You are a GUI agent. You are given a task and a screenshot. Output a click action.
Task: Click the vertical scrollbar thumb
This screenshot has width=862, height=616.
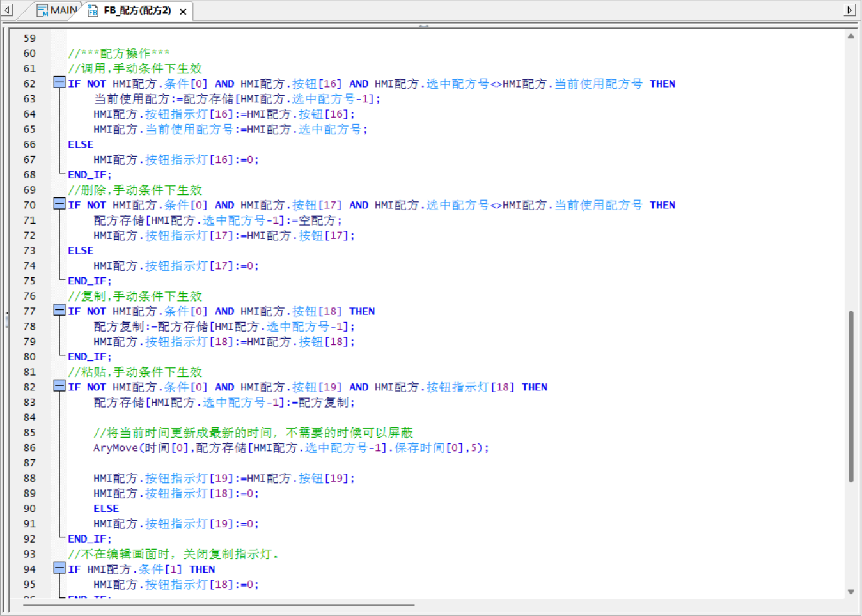pos(850,396)
